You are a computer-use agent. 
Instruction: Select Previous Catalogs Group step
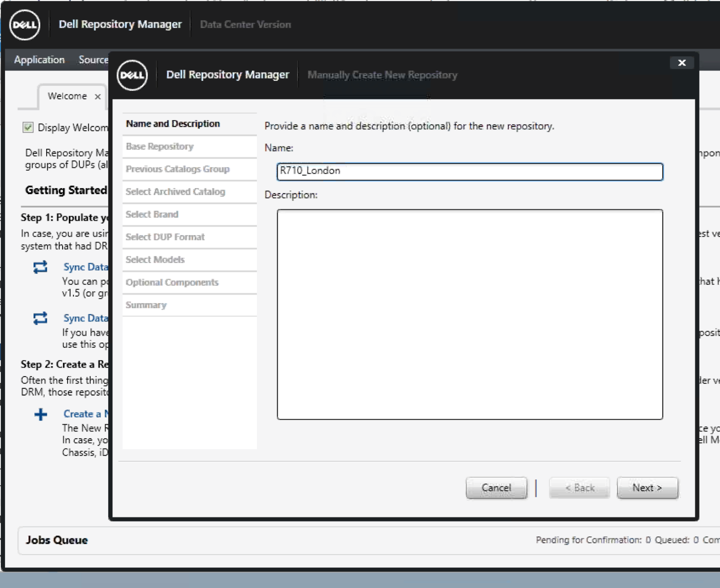click(x=189, y=169)
